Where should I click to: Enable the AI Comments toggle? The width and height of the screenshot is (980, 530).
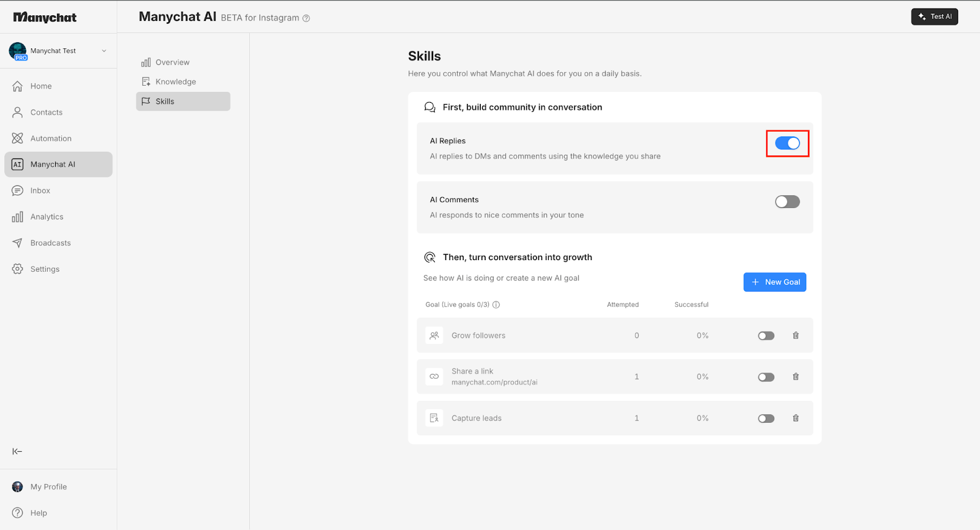point(787,202)
